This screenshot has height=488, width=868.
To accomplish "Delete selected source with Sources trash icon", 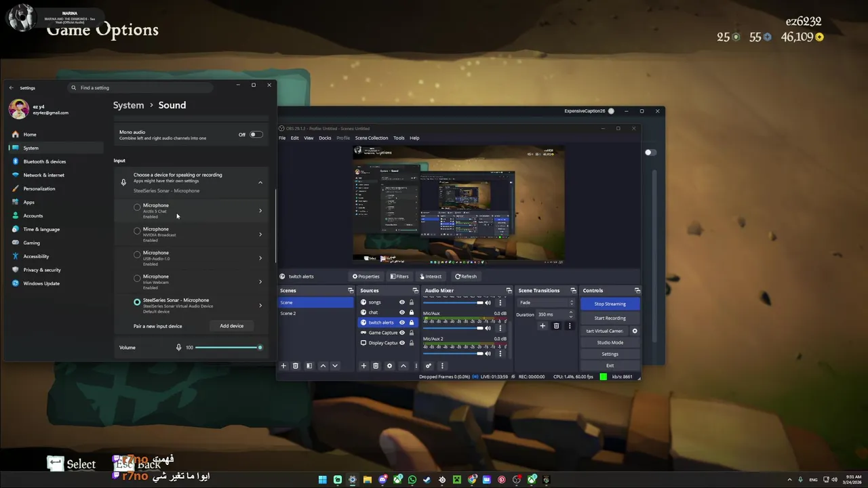I will (x=376, y=366).
